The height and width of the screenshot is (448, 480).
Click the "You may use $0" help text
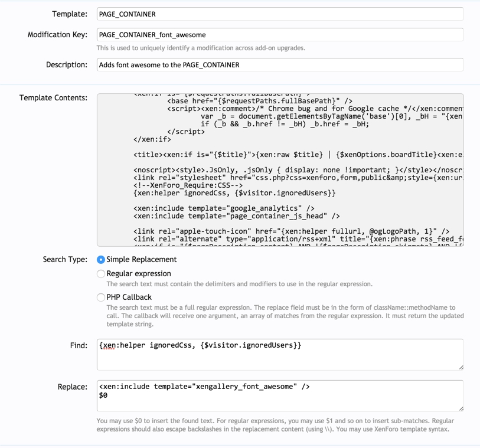[275, 425]
